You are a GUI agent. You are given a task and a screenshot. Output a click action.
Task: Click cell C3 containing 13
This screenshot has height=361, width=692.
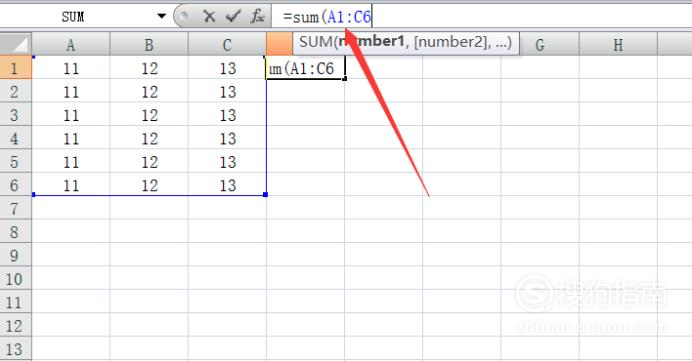pos(227,115)
